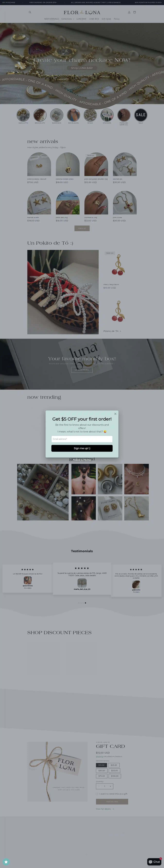Close the $5 OFF popup
This screenshot has height=868, width=164.
click(x=115, y=414)
